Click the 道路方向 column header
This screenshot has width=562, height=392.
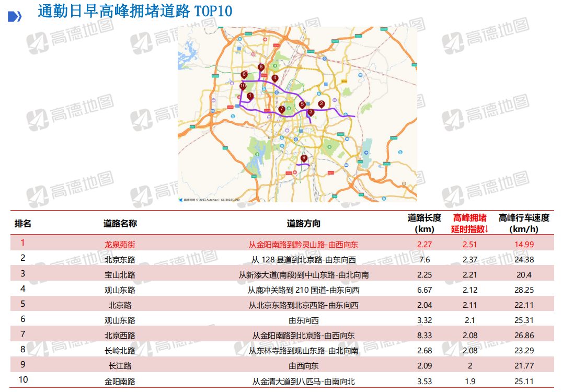(x=303, y=224)
